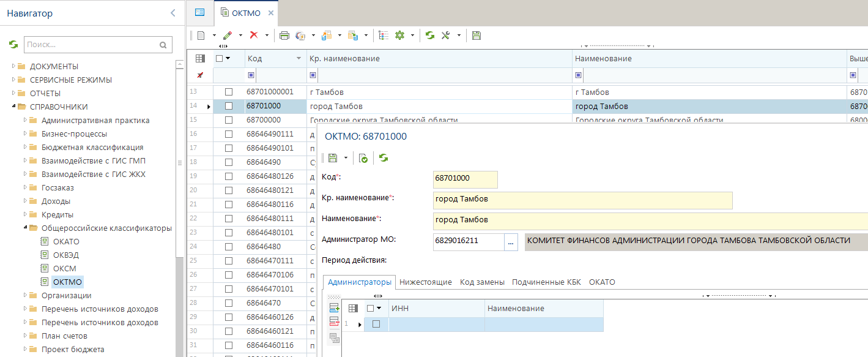This screenshot has width=868, height=357.
Task: Expand the ОТЧЕТЫ folder in the tree
Action: pos(14,93)
